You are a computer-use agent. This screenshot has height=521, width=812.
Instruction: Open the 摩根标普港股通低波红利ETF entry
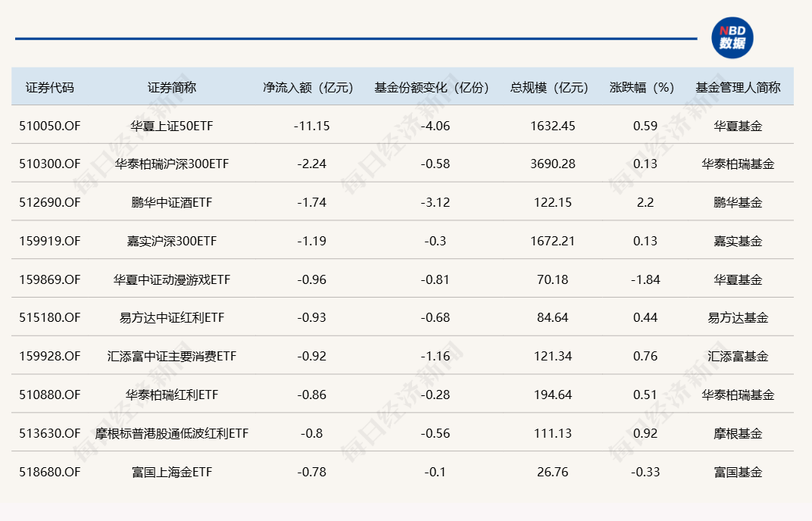[172, 433]
